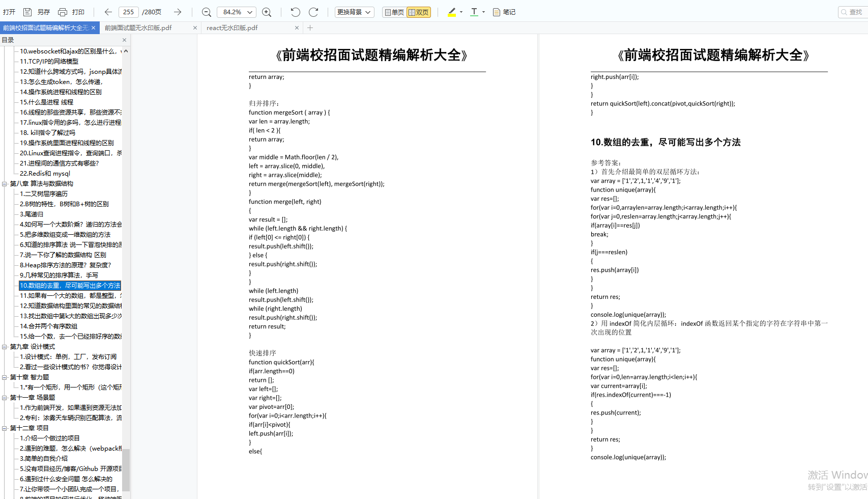Switch to 前端面试题无水印版.pdf tab

[138, 27]
